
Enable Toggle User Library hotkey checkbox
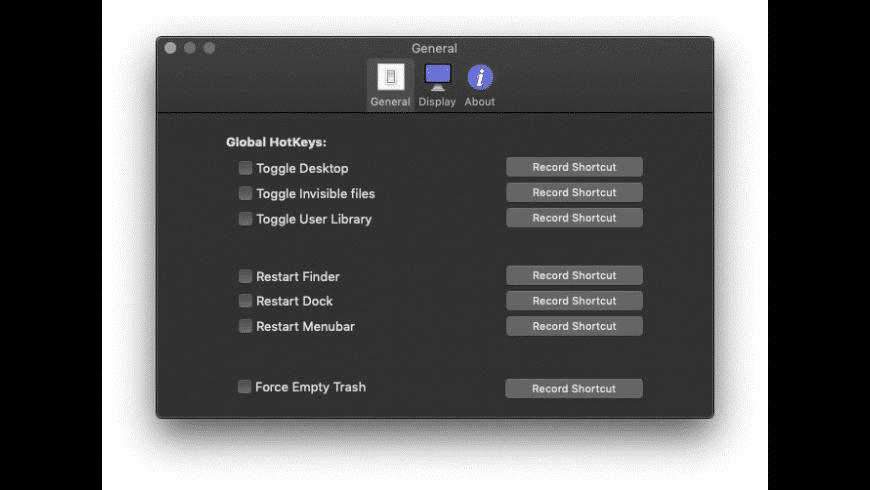245,218
